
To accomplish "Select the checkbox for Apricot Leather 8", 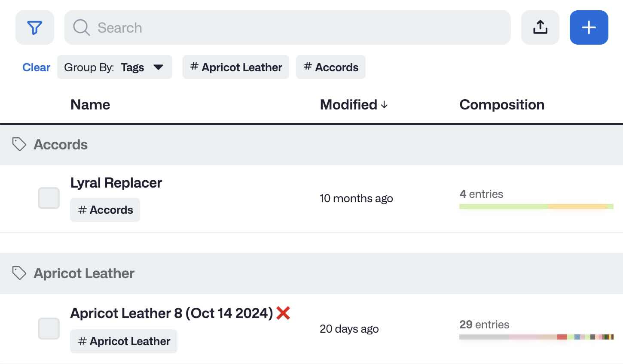I will pyautogui.click(x=49, y=328).
